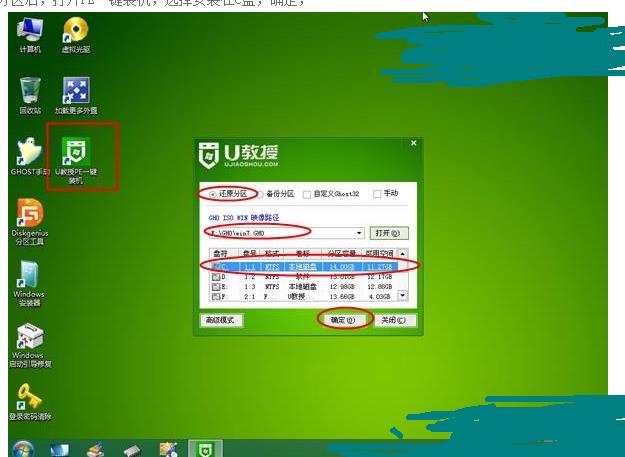Click the 盘符 column header
Screen dimensions: 625x457
click(220, 254)
